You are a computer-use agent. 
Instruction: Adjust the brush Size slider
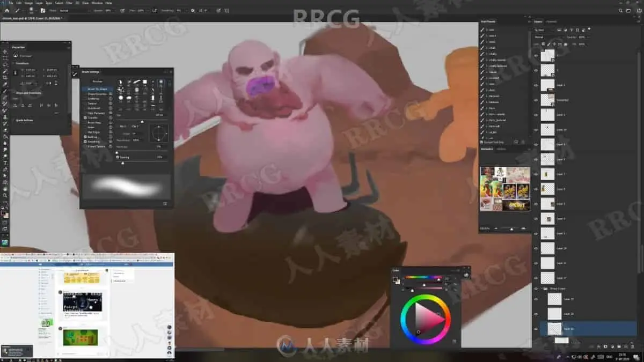coord(142,121)
